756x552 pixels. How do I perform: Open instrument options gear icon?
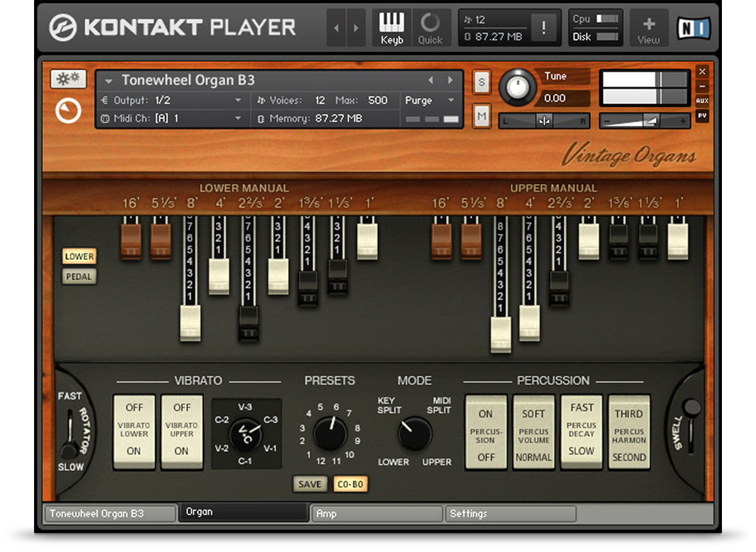69,78
